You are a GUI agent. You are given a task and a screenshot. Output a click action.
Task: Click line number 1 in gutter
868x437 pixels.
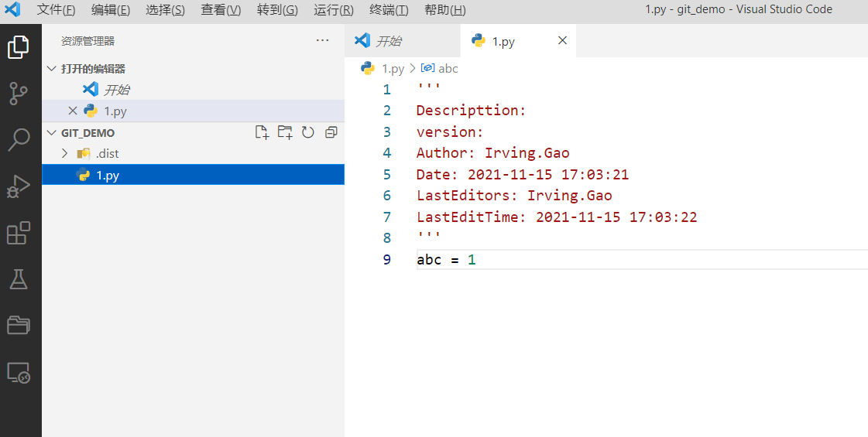click(386, 89)
